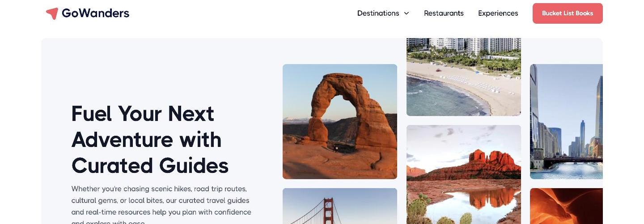Select the Delicate Arch sandstone photo
The width and height of the screenshot is (644, 224).
[340, 121]
